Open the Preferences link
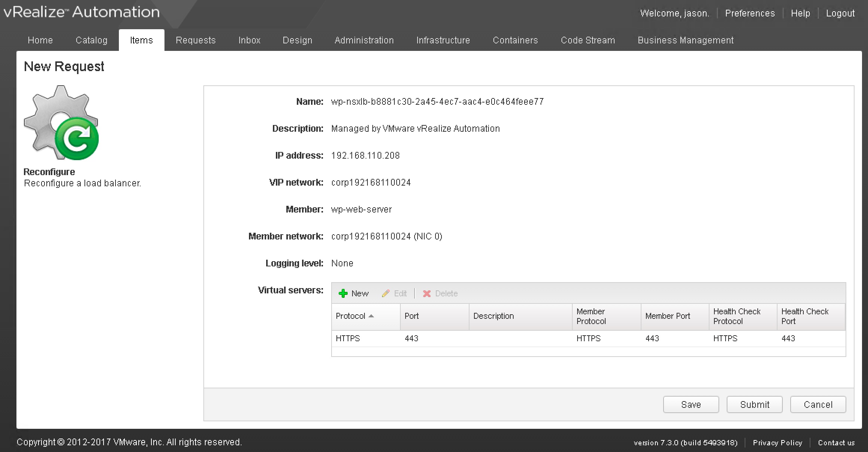The width and height of the screenshot is (868, 452). [750, 13]
